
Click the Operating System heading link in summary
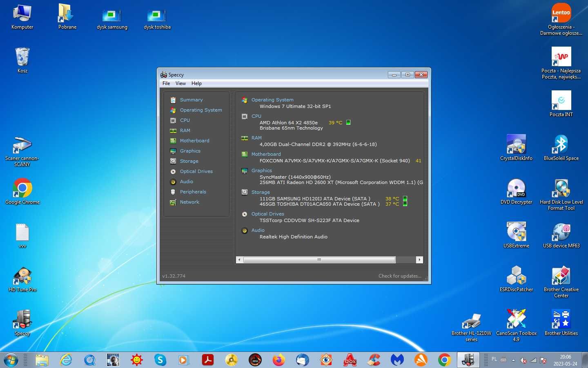272,100
